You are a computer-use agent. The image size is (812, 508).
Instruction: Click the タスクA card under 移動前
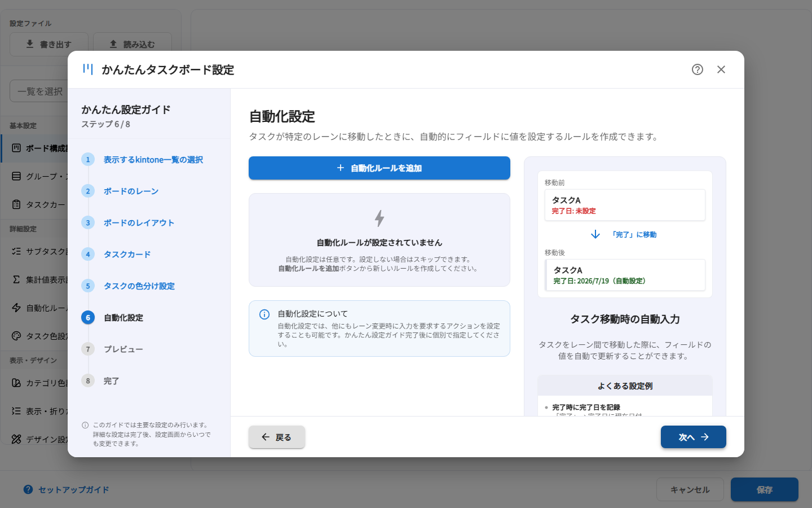625,205
